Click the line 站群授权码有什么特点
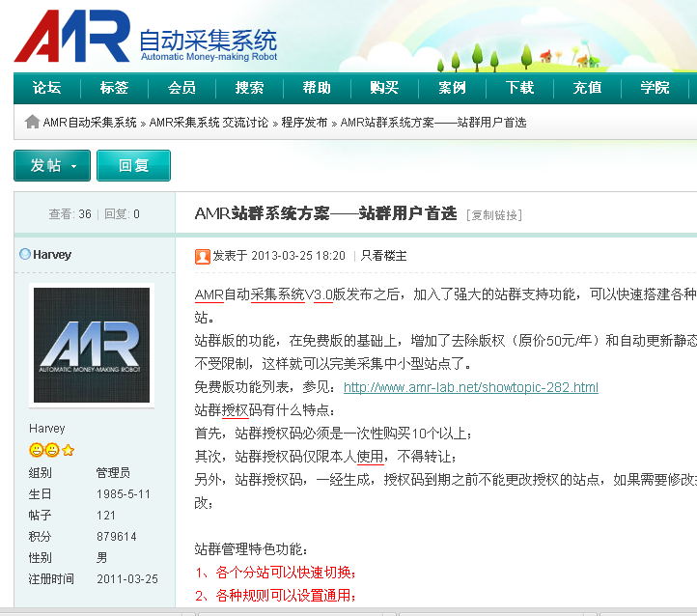Image resolution: width=697 pixels, height=616 pixels. pos(265,410)
